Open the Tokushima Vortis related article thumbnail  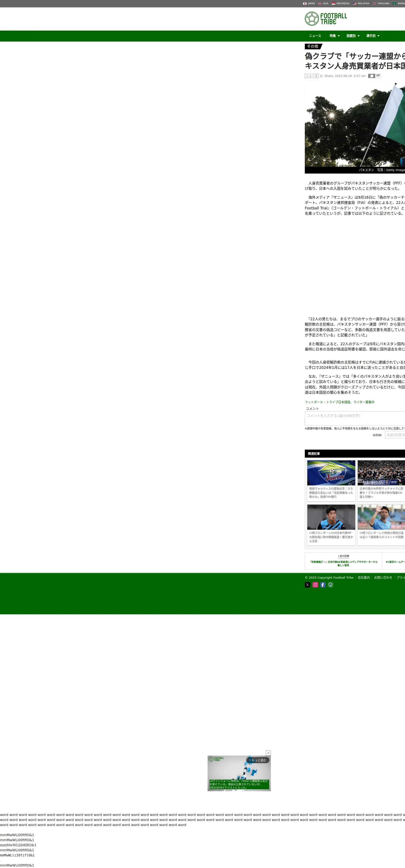pos(331,473)
